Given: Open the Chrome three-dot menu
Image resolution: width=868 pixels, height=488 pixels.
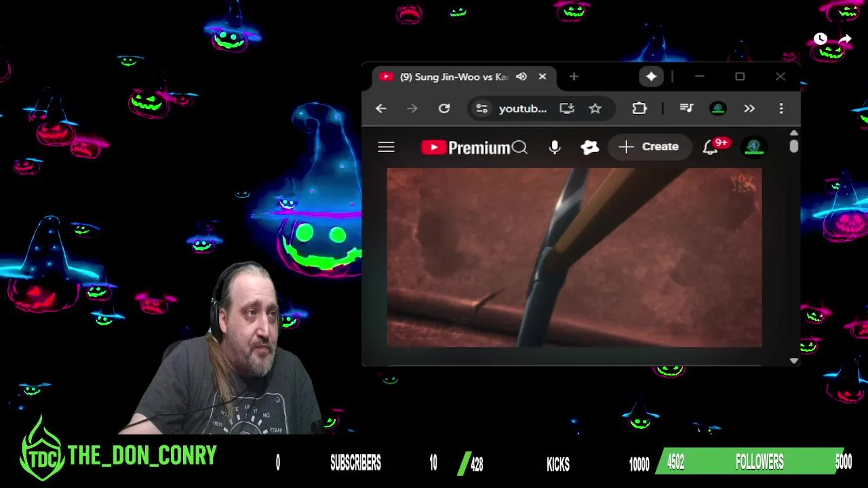Looking at the screenshot, I should [781, 108].
